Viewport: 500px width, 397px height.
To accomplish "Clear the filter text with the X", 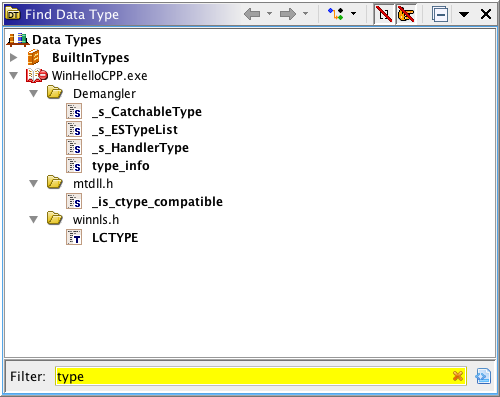I will [x=458, y=376].
